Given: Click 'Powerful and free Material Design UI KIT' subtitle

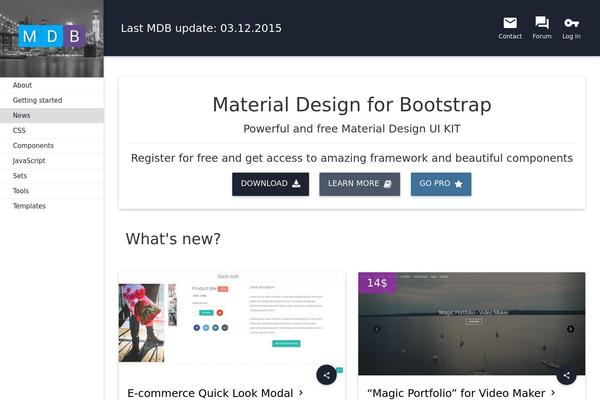Looking at the screenshot, I should (352, 129).
